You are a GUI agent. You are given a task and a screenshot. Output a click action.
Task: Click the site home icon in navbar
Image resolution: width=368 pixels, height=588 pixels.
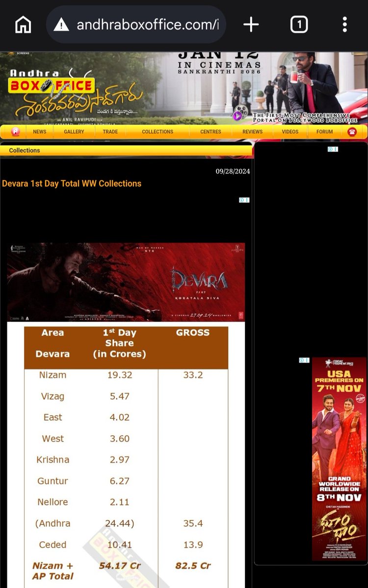[15, 131]
